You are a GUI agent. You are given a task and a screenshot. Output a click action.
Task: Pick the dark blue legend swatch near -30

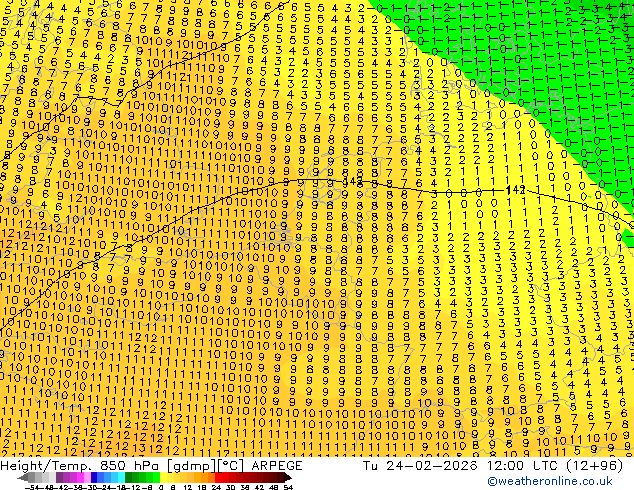click(94, 477)
